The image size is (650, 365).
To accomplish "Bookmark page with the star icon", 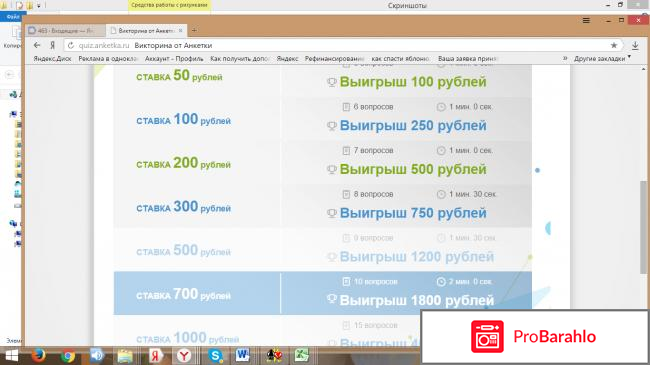I will pyautogui.click(x=614, y=45).
